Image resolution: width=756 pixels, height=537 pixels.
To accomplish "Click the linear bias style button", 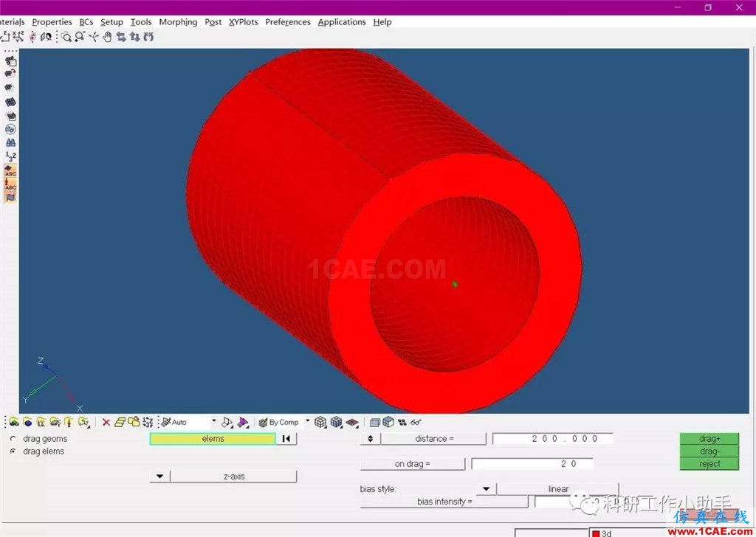I will [558, 489].
